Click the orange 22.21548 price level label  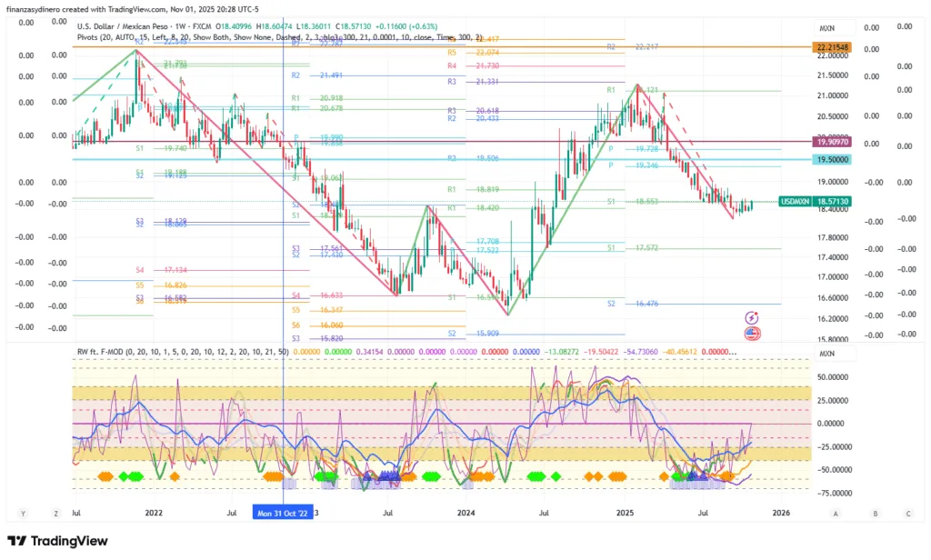click(x=832, y=45)
